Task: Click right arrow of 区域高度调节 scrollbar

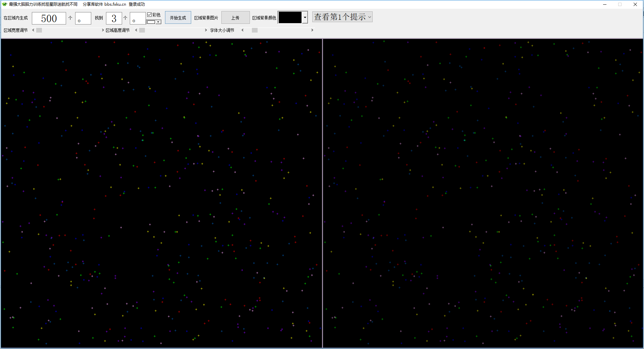Action: click(206, 30)
